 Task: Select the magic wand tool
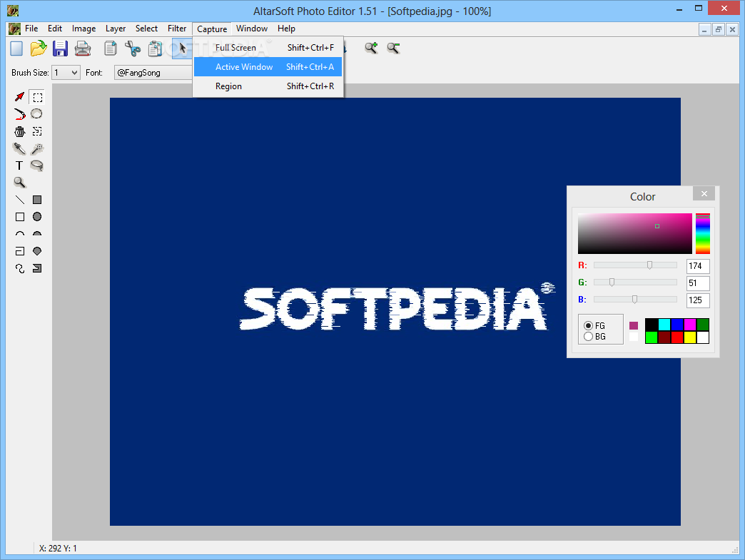[36, 148]
